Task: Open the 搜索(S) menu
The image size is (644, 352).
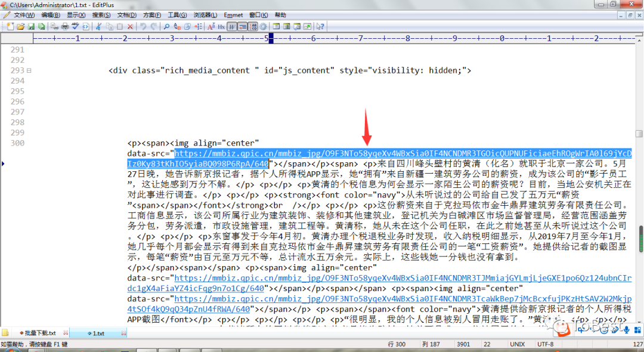Action: (x=101, y=15)
